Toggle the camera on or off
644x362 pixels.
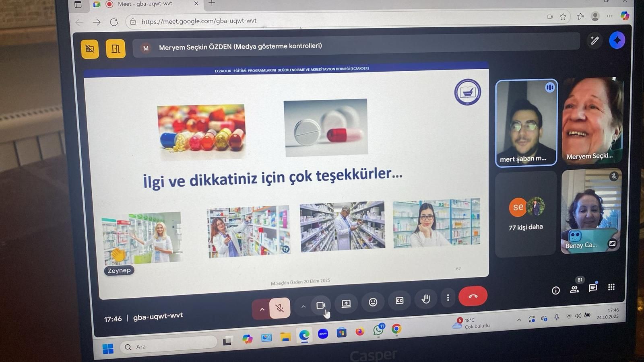[x=320, y=306]
